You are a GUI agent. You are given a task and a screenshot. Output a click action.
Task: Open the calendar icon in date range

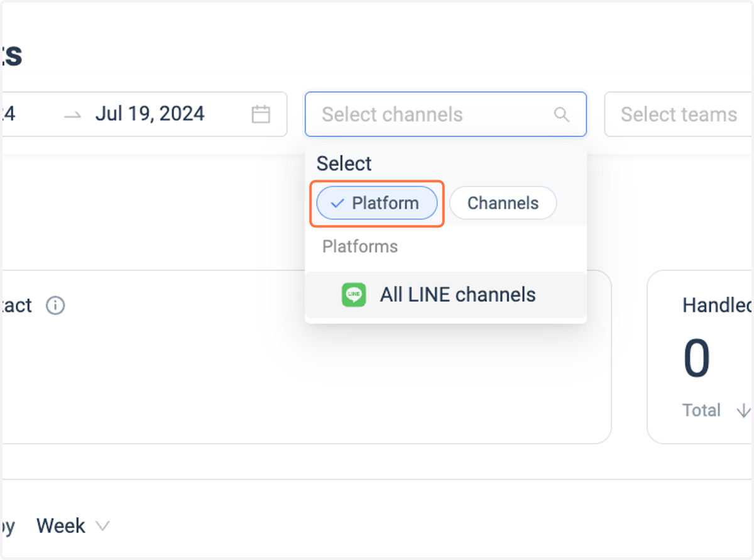tap(261, 114)
